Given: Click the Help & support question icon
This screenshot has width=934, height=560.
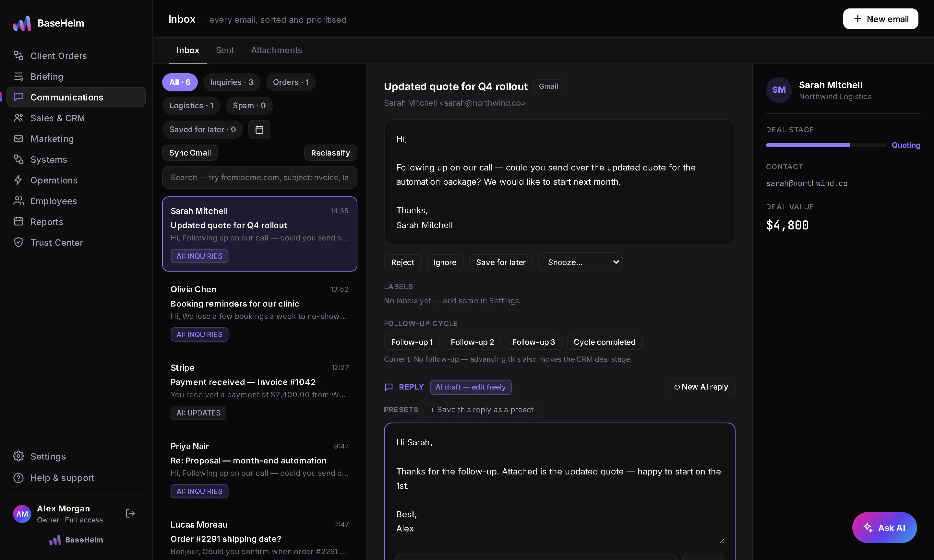Looking at the screenshot, I should 18,478.
